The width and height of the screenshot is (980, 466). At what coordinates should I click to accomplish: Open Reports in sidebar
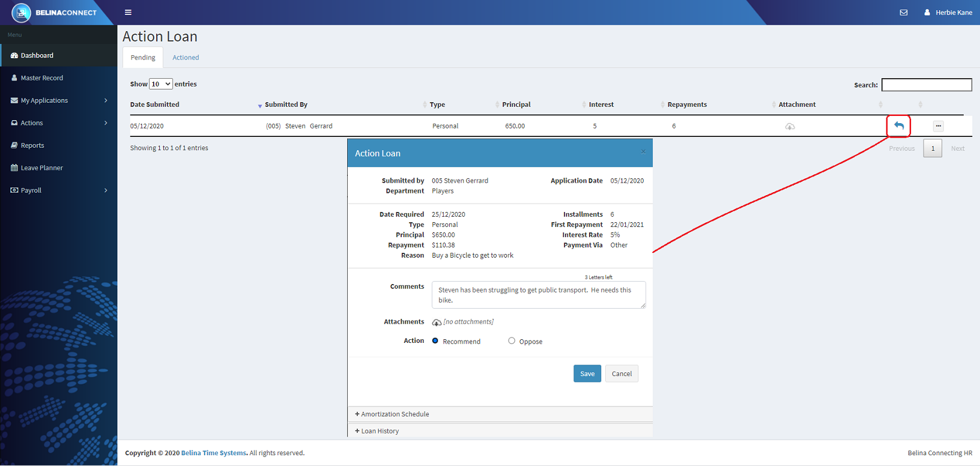pyautogui.click(x=59, y=145)
